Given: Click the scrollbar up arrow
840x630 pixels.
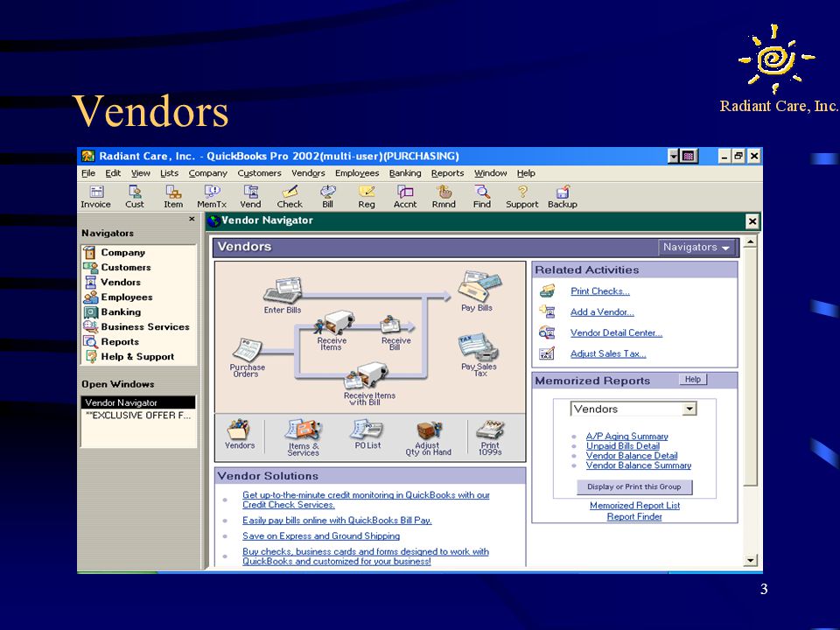Looking at the screenshot, I should pos(751,242).
